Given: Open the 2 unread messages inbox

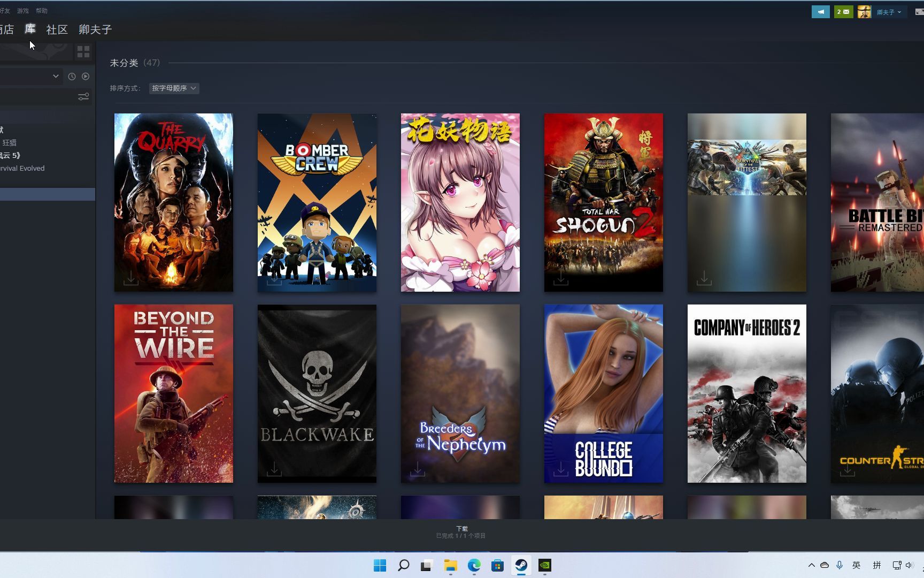Looking at the screenshot, I should pyautogui.click(x=844, y=12).
